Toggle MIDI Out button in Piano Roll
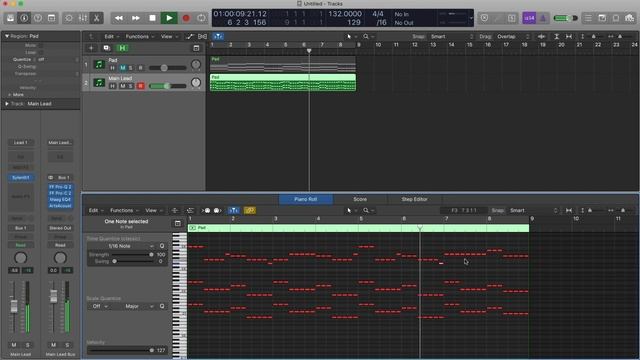 [217, 210]
